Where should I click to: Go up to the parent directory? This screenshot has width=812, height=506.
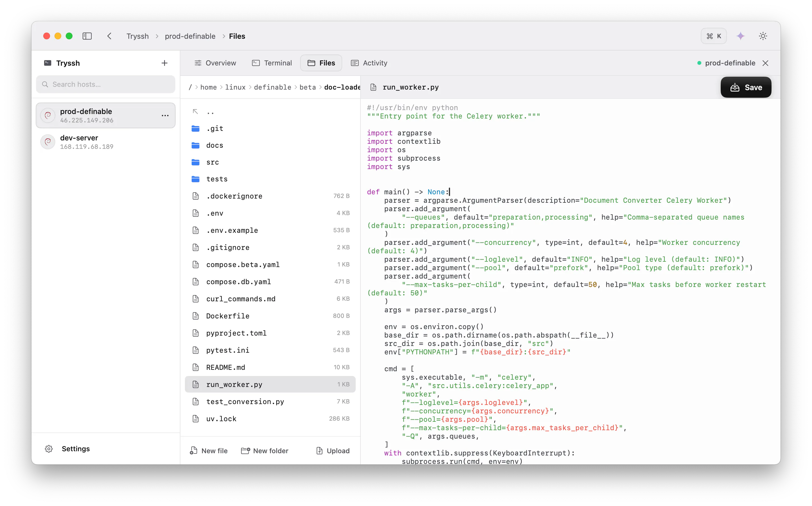coord(270,112)
